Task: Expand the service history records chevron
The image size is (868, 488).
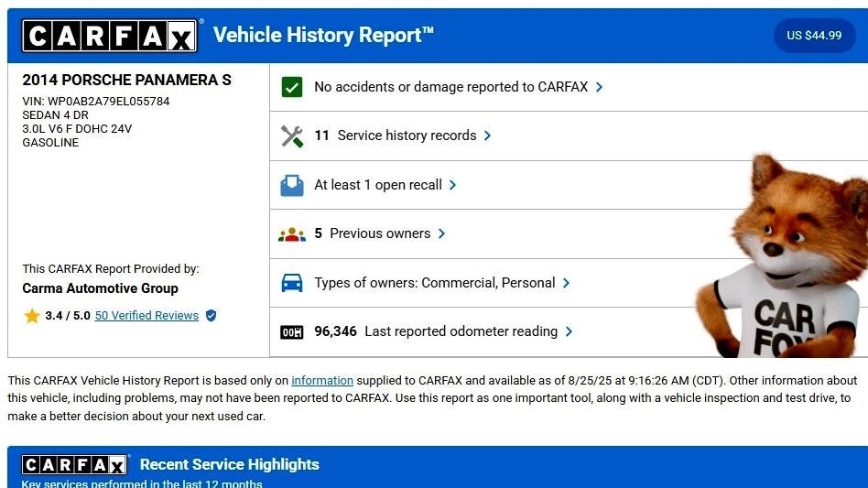Action: pyautogui.click(x=488, y=136)
